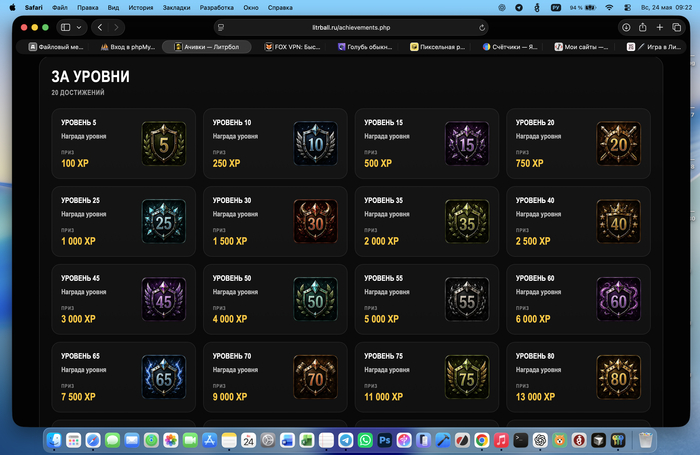
Task: Show the tab overview
Action: click(676, 27)
